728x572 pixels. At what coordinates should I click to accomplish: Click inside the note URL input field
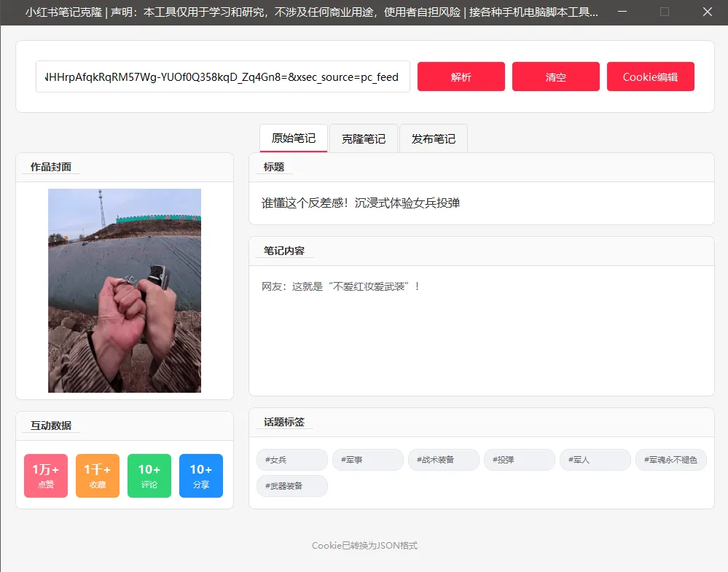[x=222, y=77]
